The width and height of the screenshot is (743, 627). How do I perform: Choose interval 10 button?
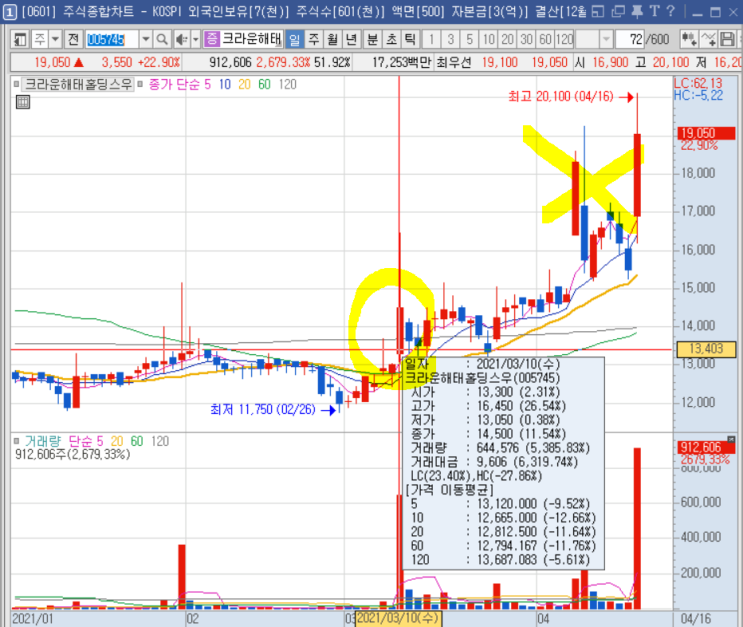pyautogui.click(x=489, y=39)
